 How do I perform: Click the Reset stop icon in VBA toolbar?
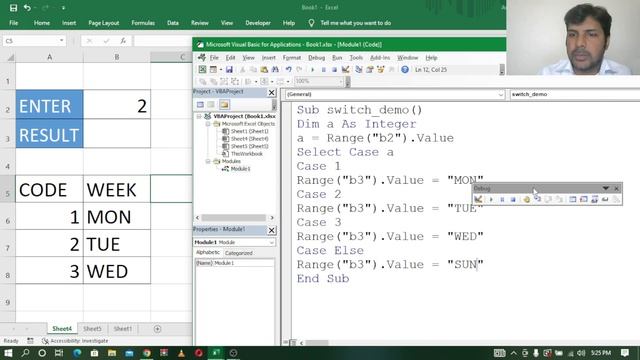point(334,70)
